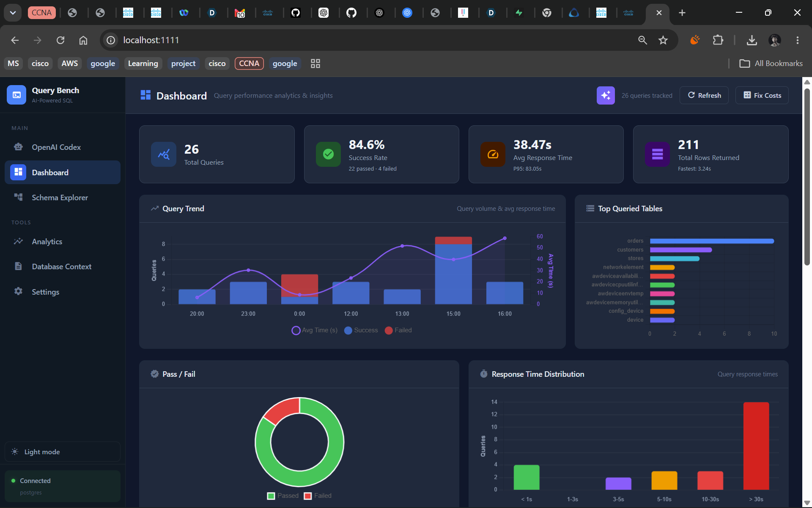Open Database Context page
This screenshot has height=508, width=812.
pyautogui.click(x=63, y=266)
